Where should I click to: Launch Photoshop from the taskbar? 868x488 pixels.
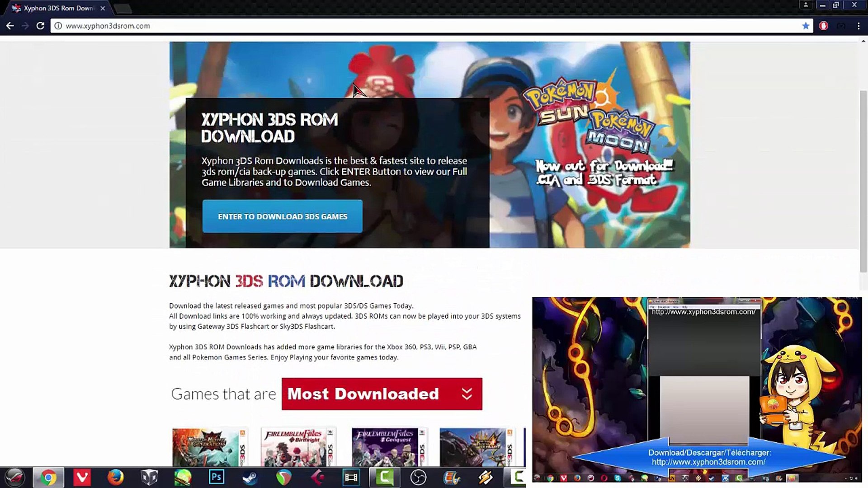click(217, 477)
